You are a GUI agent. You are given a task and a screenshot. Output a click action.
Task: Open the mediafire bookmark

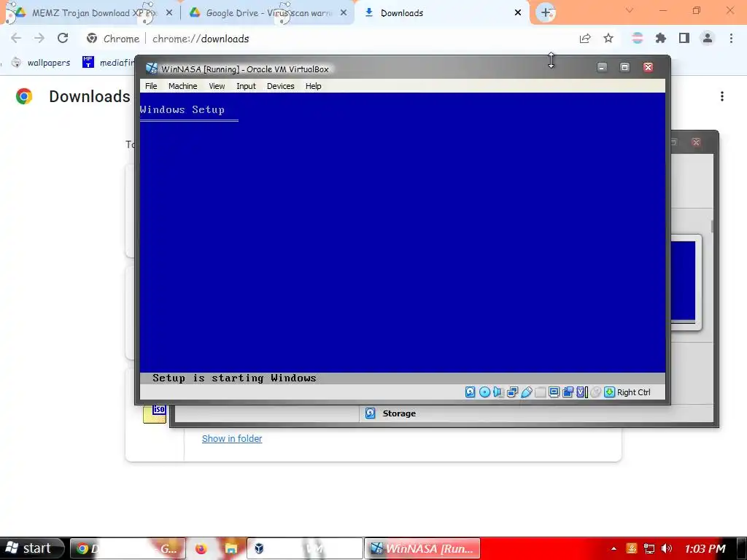(x=108, y=63)
